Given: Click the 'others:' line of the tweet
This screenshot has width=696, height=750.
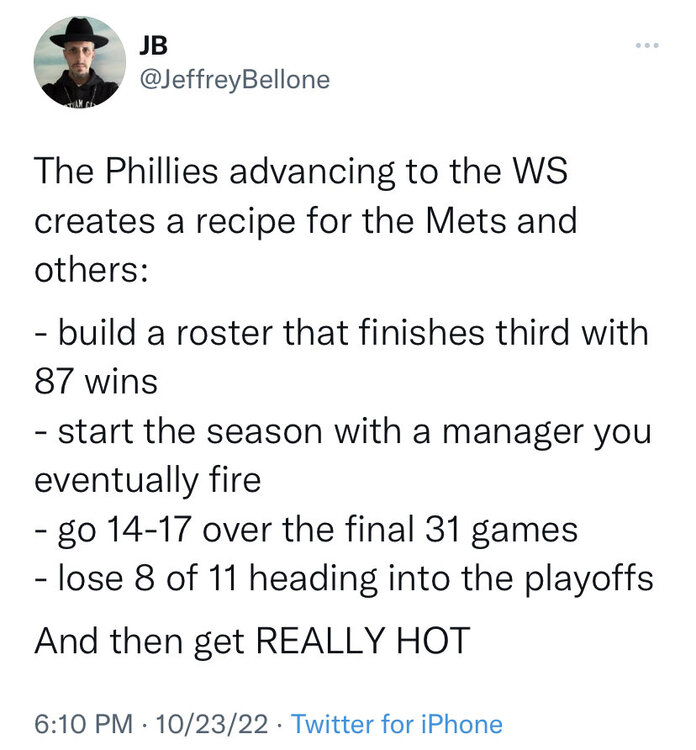Looking at the screenshot, I should 91,270.
